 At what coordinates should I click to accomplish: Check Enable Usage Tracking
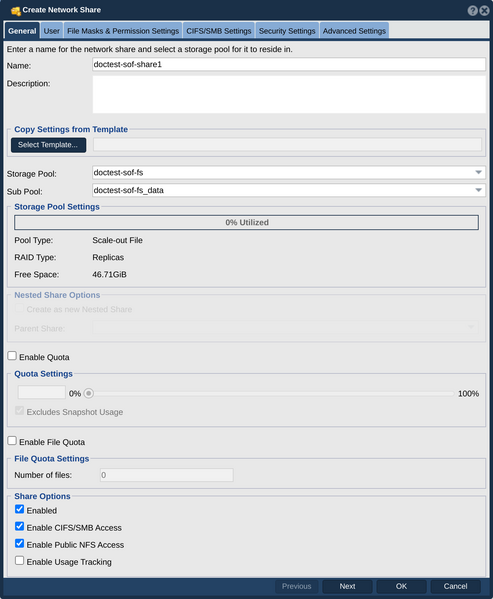[19, 560]
